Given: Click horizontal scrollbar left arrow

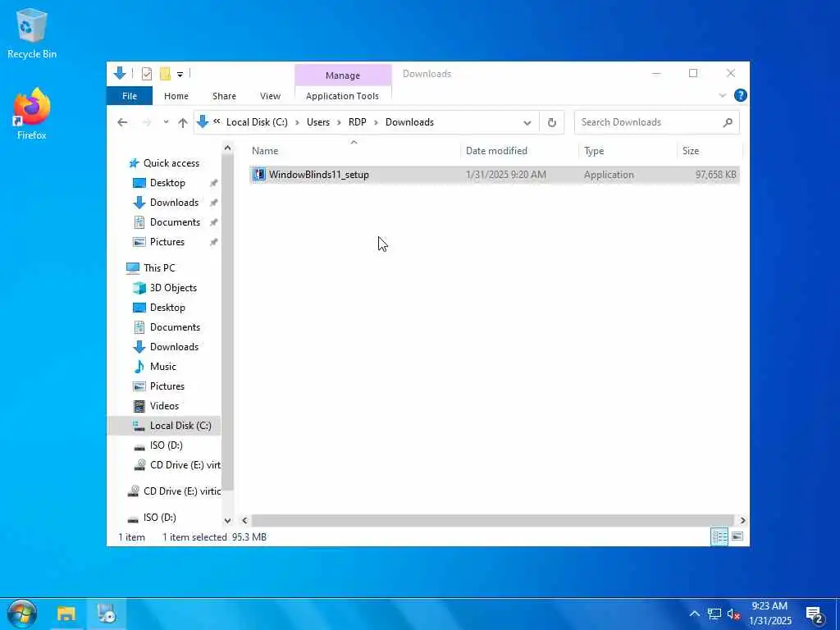Looking at the screenshot, I should [x=244, y=520].
